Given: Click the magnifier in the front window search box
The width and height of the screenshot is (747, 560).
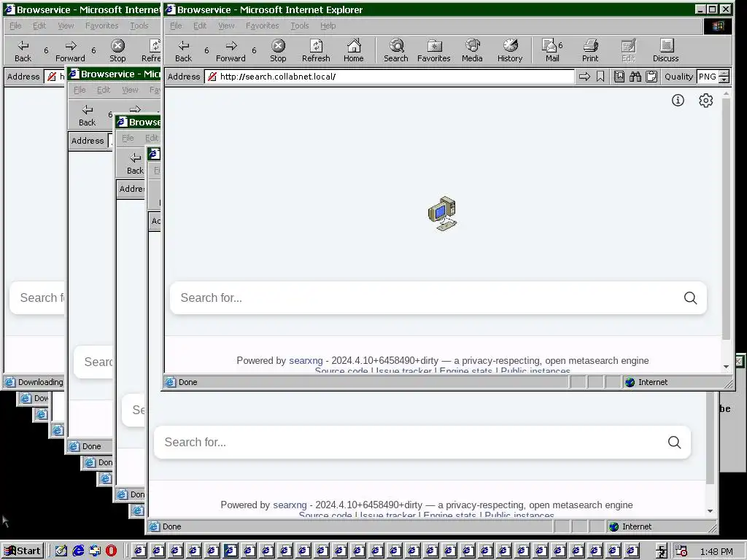Looking at the screenshot, I should tap(690, 297).
